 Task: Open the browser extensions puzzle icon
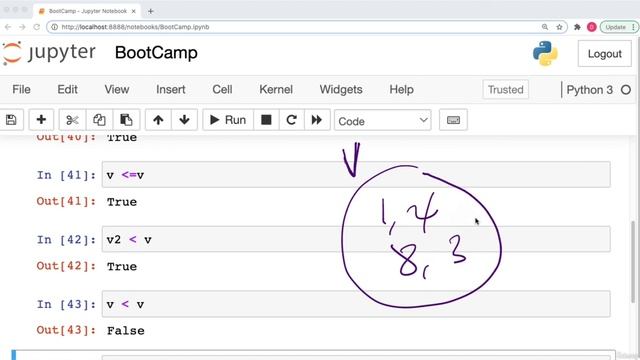point(577,27)
